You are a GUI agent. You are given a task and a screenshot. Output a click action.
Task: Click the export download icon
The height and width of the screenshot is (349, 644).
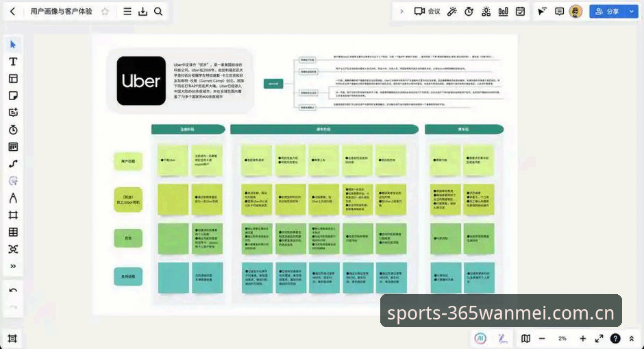coord(143,12)
